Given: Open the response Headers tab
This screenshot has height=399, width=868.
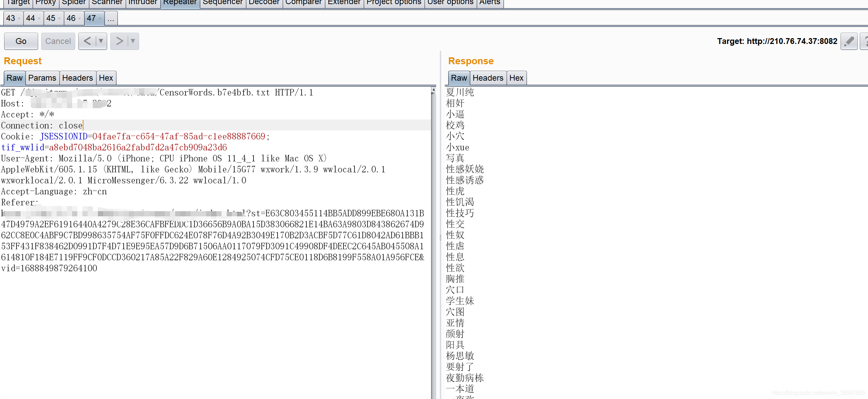Looking at the screenshot, I should tap(488, 78).
